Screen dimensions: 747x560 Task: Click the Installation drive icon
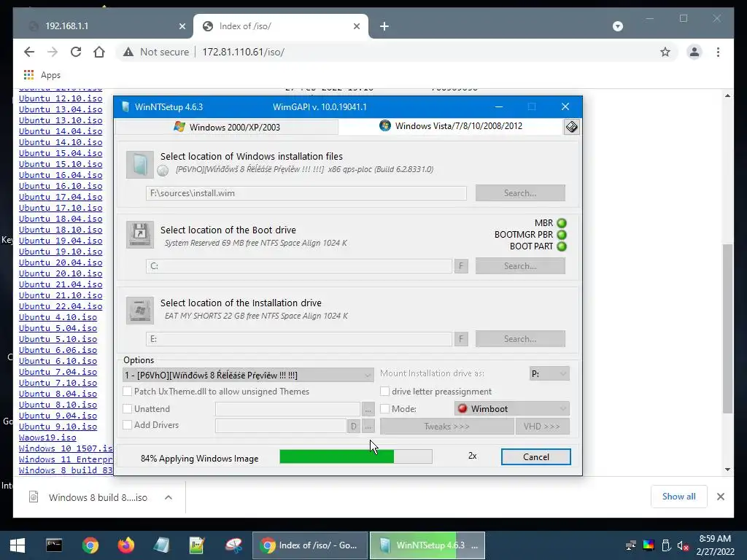coord(139,311)
